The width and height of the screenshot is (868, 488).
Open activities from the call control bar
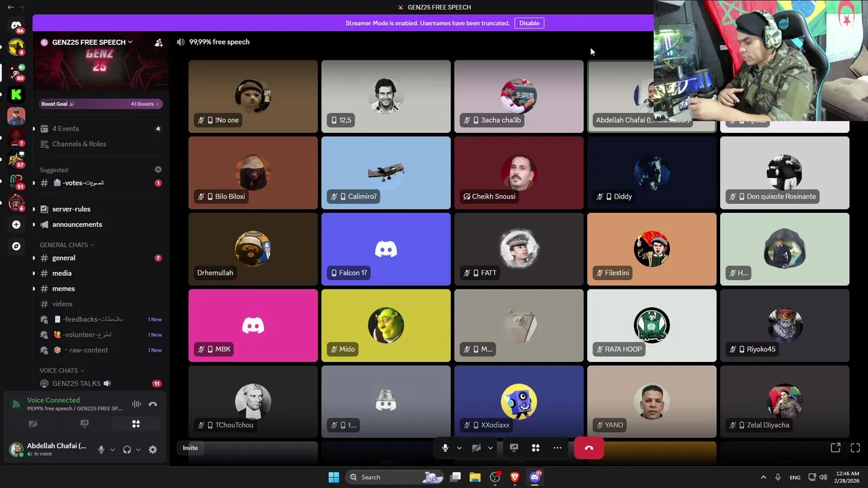pos(535,447)
